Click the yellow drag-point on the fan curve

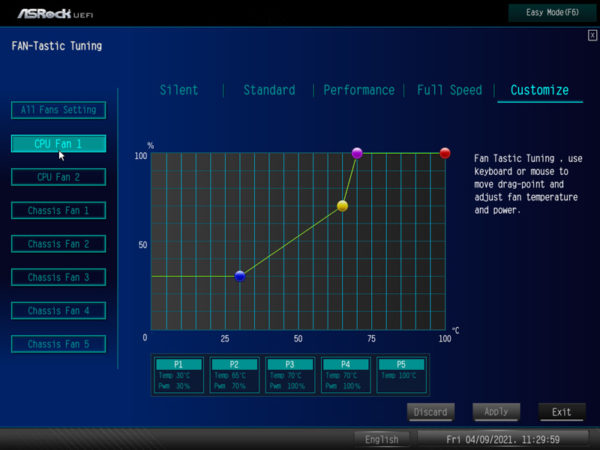(342, 206)
